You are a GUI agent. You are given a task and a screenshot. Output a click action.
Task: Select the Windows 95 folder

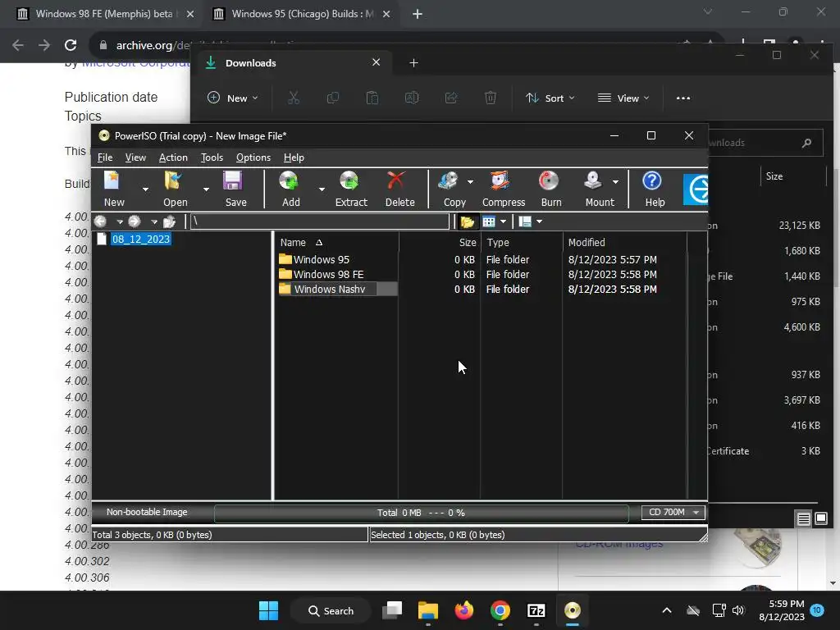pos(322,259)
